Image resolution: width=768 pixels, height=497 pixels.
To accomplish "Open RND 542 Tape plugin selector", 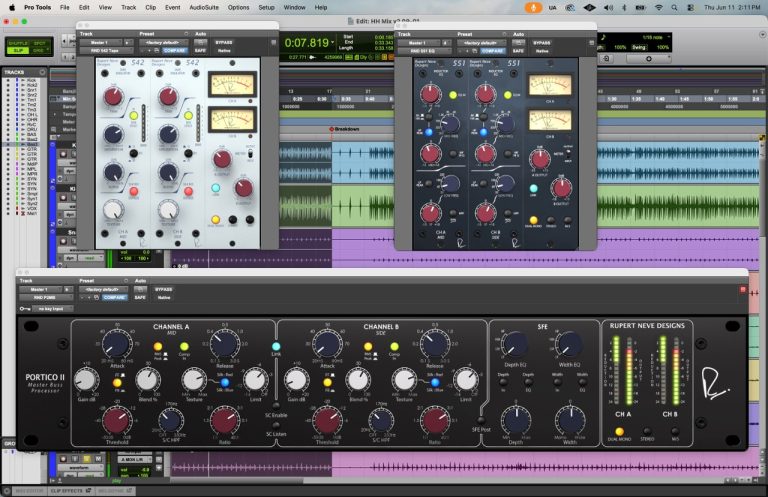I will 106,50.
